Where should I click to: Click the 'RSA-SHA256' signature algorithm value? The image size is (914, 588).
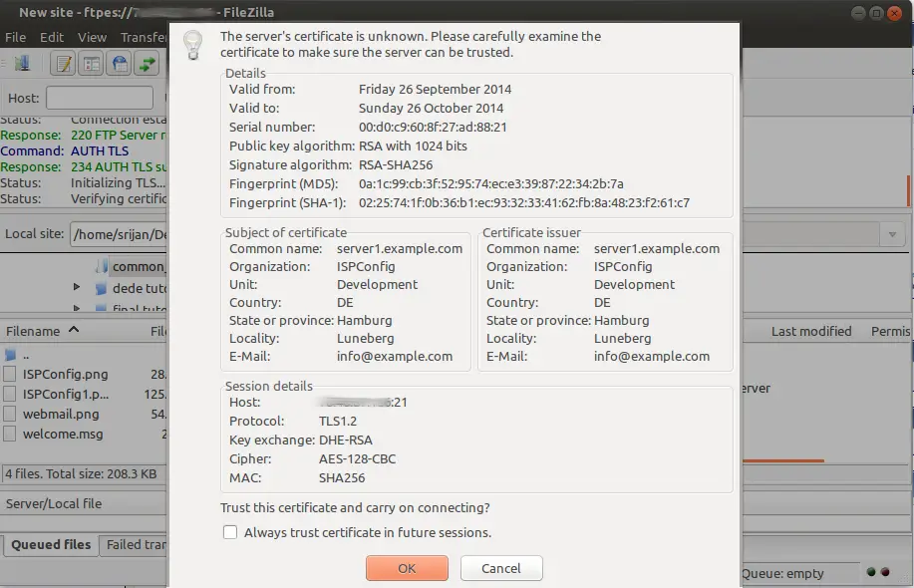coord(396,164)
